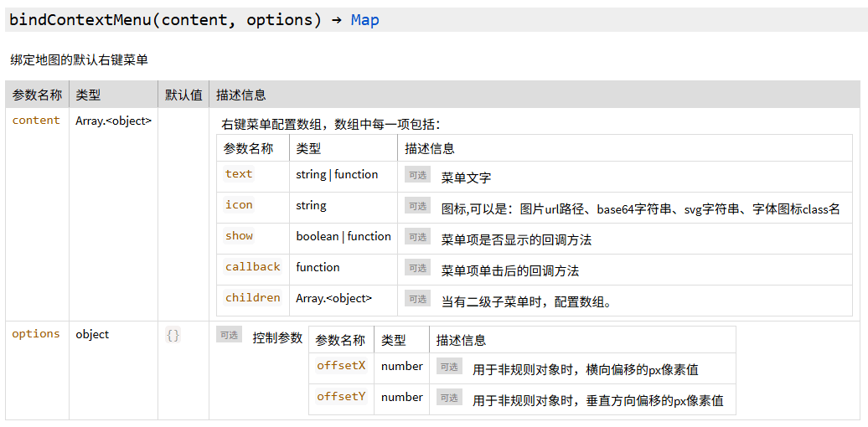Click the offsetY parameter code label
Screen dimensions: 868x427
click(341, 397)
